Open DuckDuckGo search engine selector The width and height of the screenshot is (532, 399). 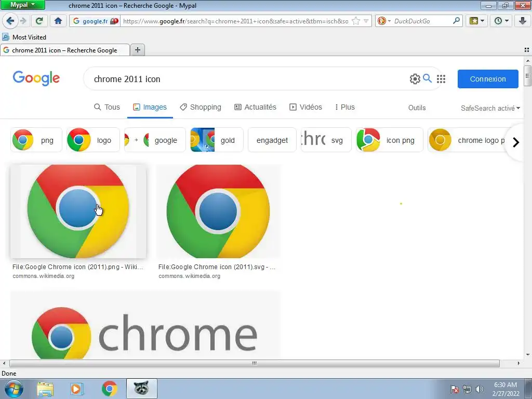[384, 21]
